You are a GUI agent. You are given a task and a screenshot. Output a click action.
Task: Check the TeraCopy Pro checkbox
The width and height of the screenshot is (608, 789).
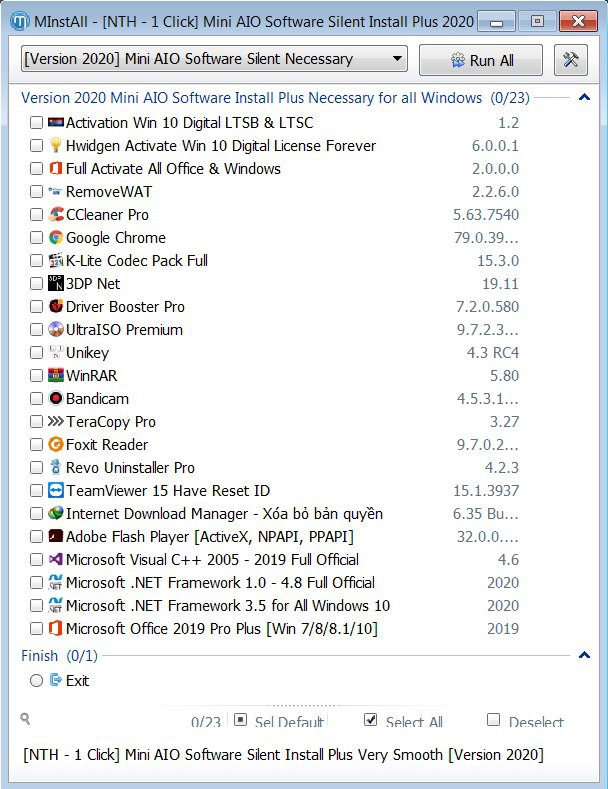click(36, 421)
